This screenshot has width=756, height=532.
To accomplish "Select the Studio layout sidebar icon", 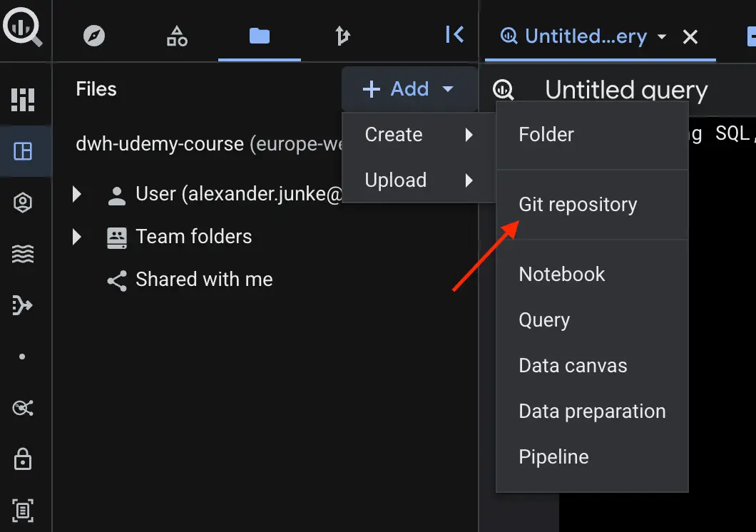I will coord(23,151).
